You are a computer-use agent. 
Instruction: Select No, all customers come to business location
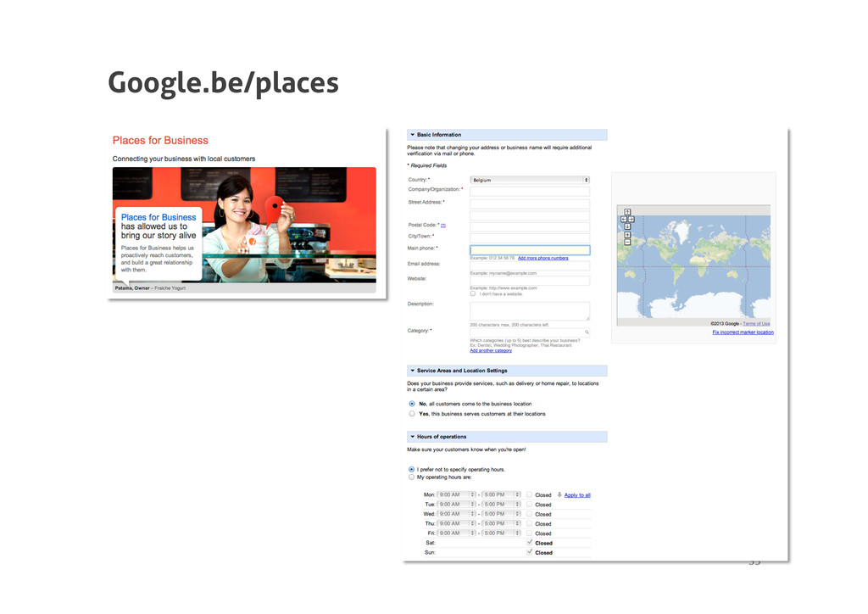(x=412, y=404)
